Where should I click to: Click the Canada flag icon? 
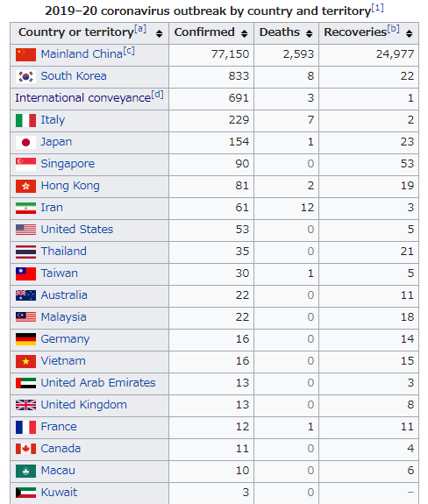click(25, 449)
